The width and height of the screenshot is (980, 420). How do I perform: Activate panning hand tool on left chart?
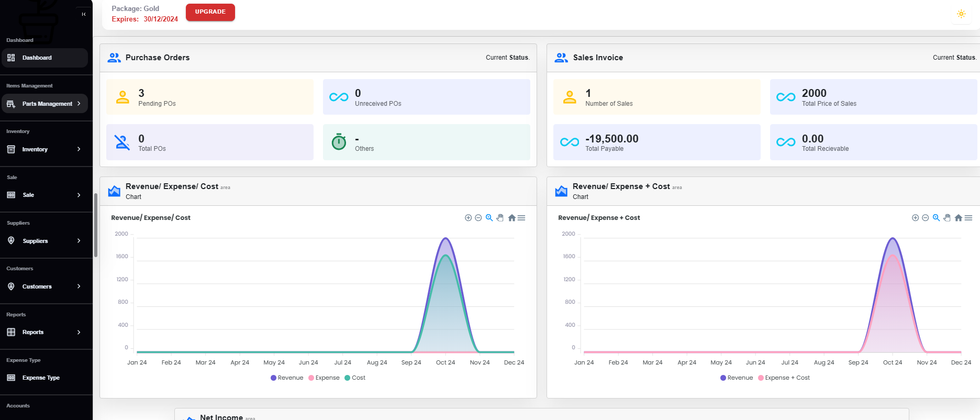pyautogui.click(x=500, y=218)
